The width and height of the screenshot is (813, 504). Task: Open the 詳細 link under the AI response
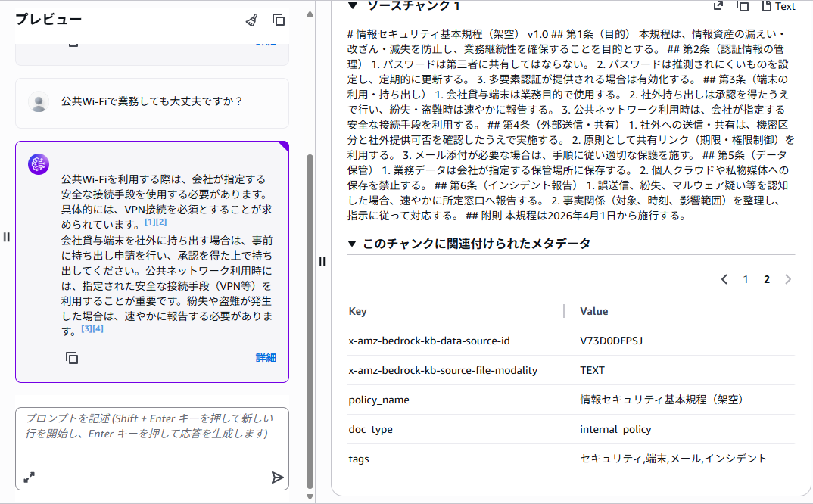[x=266, y=358]
